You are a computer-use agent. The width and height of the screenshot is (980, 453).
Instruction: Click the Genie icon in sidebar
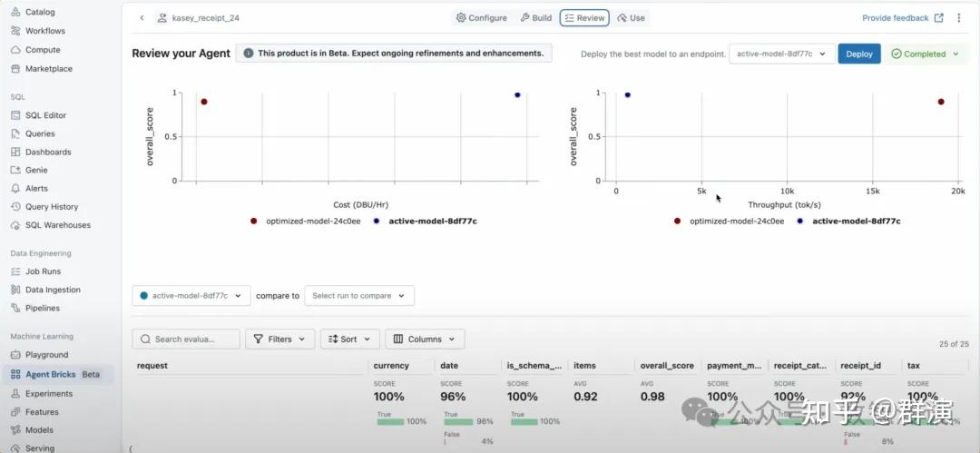(15, 170)
